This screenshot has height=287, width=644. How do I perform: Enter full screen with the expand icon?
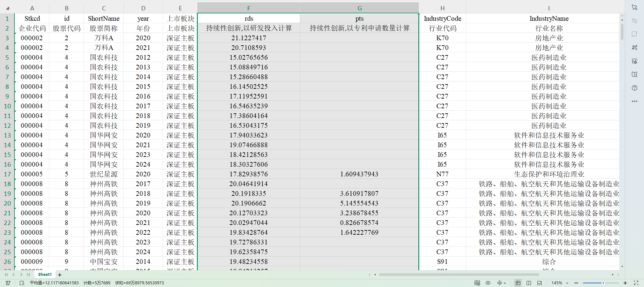[x=636, y=283]
